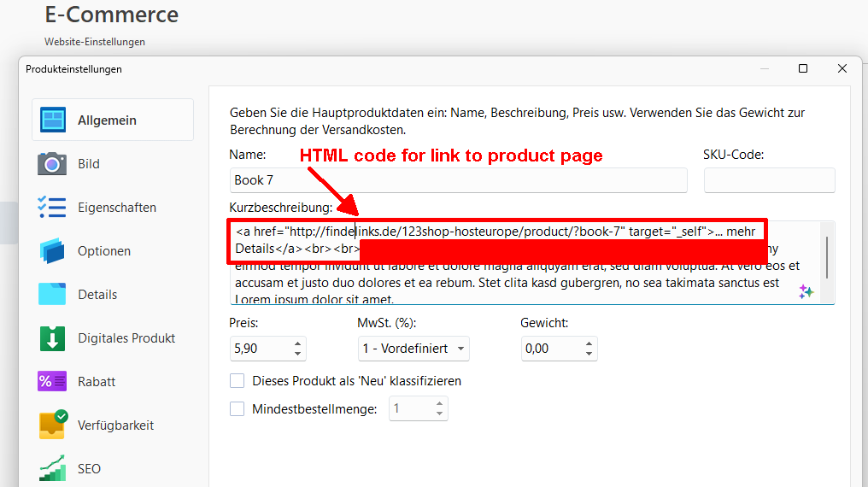This screenshot has height=487, width=868.
Task: Select the Optionen cube icon
Action: click(x=53, y=251)
